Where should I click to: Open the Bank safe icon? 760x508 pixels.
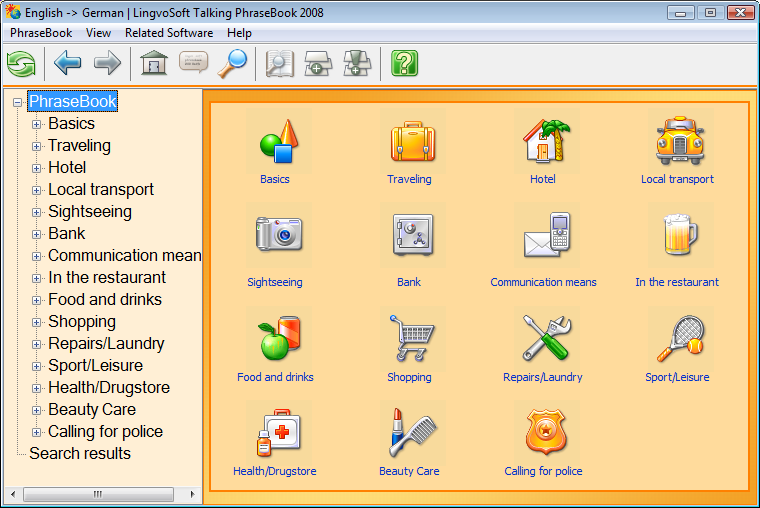[x=413, y=235]
